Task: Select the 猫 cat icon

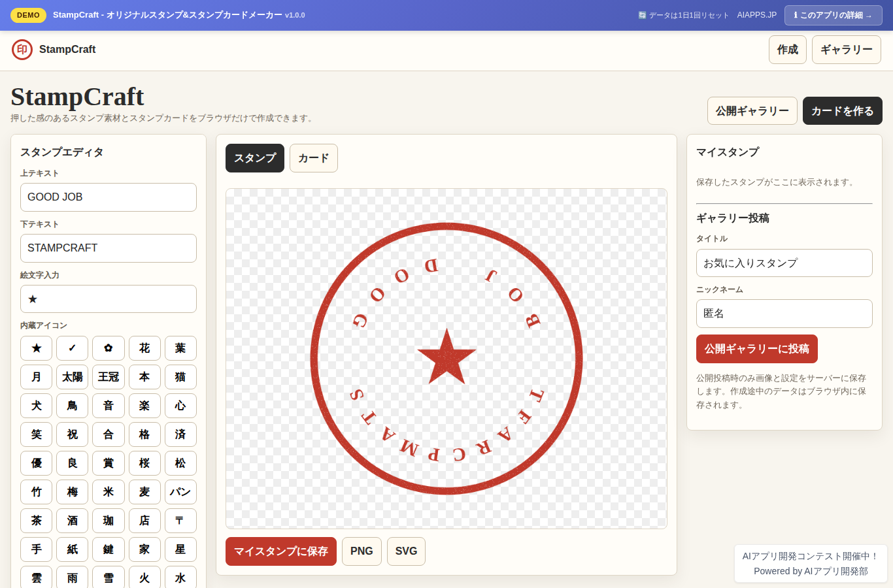Action: click(x=180, y=377)
